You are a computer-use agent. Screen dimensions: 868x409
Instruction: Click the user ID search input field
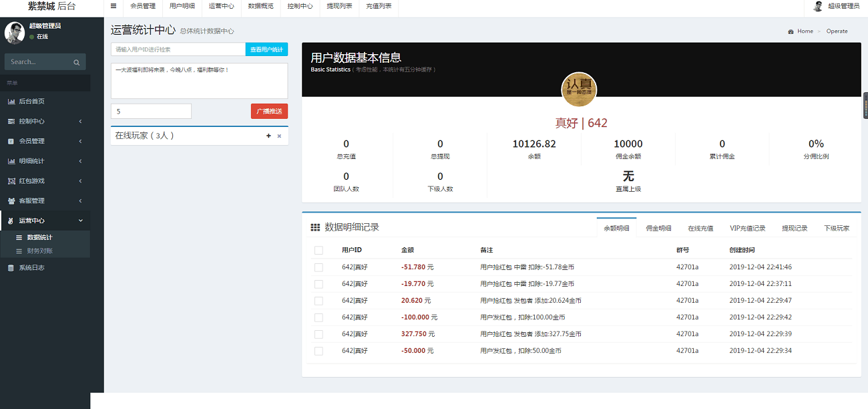pos(177,49)
